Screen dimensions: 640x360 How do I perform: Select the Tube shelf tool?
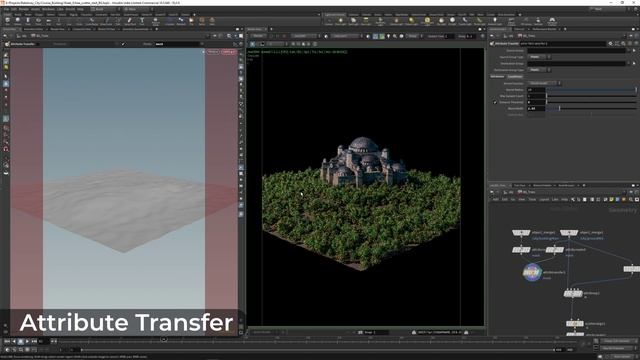point(28,20)
